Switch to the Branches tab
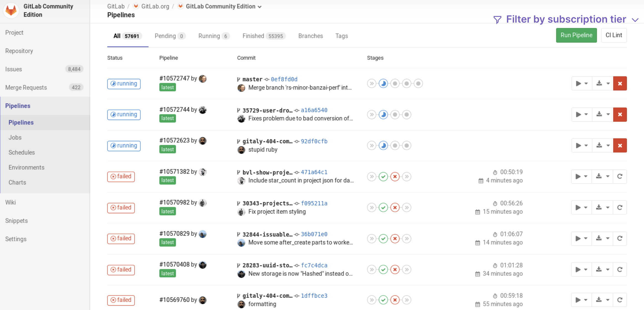This screenshot has width=644, height=310. pyautogui.click(x=310, y=36)
